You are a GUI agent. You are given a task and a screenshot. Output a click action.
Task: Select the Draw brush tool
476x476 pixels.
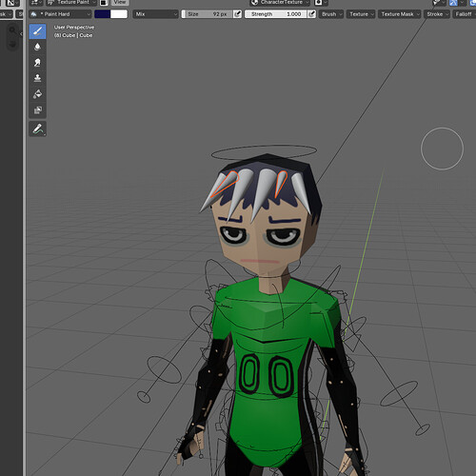pyautogui.click(x=37, y=31)
